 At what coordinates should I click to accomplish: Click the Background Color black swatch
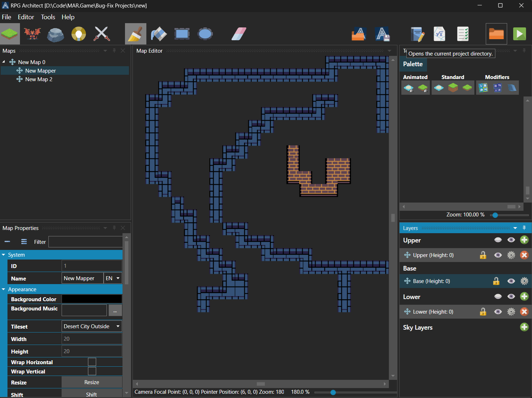pyautogui.click(x=92, y=299)
